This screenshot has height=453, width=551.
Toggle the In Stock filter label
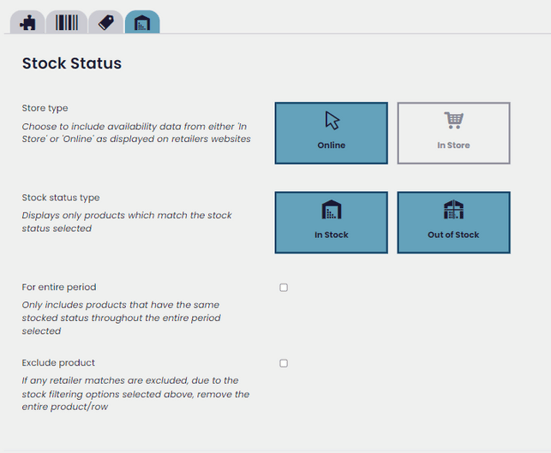pyautogui.click(x=331, y=235)
